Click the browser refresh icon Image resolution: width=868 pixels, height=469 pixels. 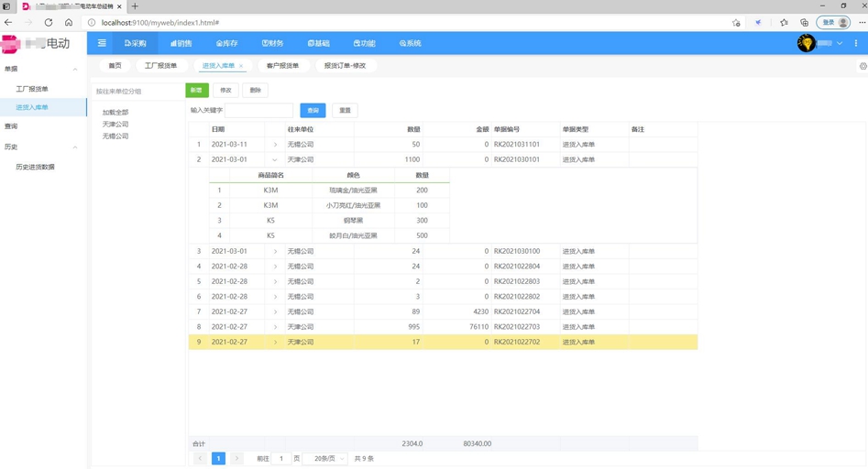49,23
